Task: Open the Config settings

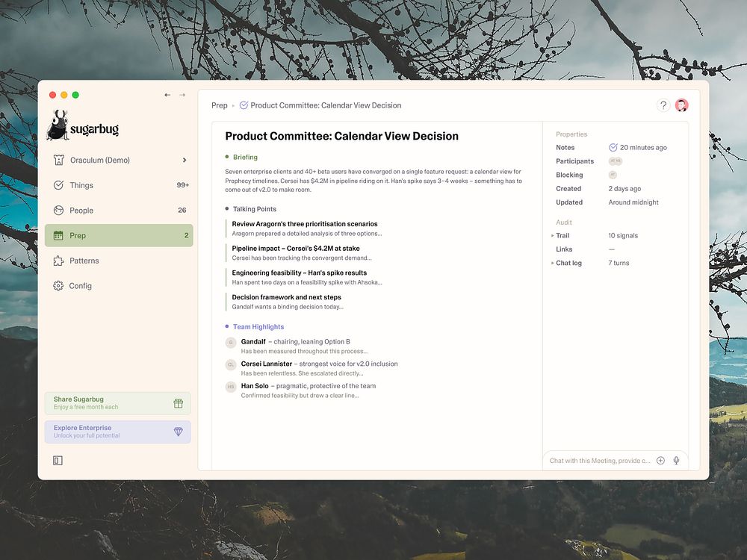Action: (80, 286)
